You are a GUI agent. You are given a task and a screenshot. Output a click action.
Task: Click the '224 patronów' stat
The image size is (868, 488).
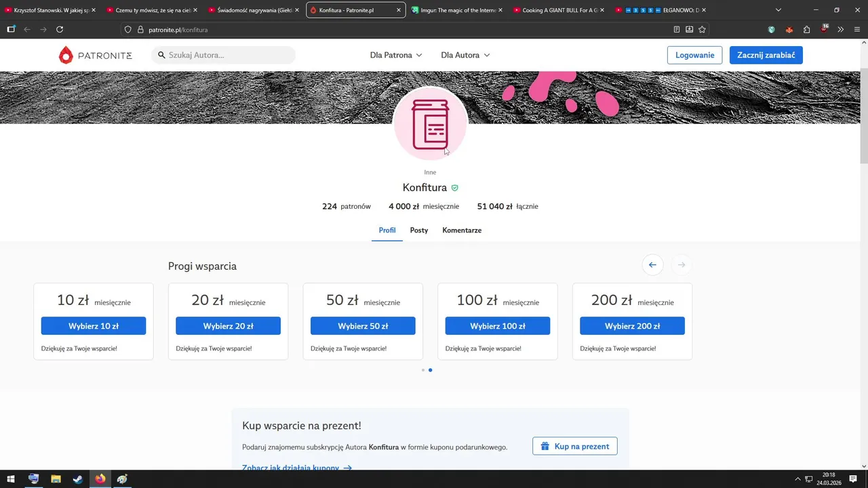click(x=347, y=206)
